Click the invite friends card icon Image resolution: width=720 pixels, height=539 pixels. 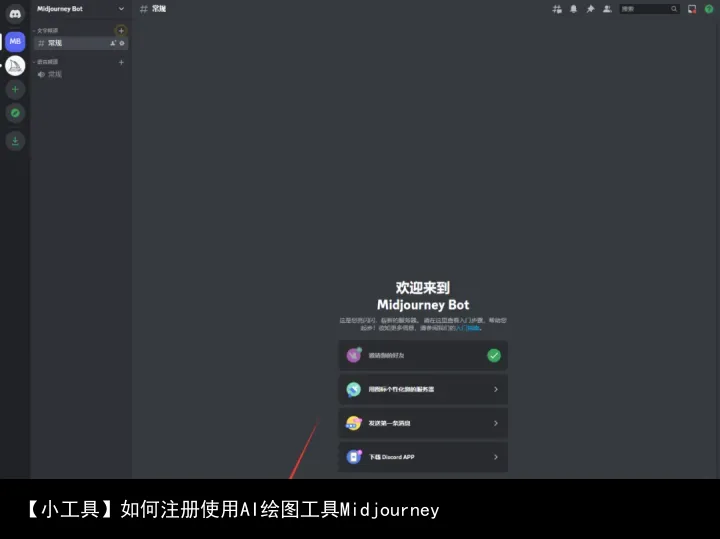coord(354,355)
